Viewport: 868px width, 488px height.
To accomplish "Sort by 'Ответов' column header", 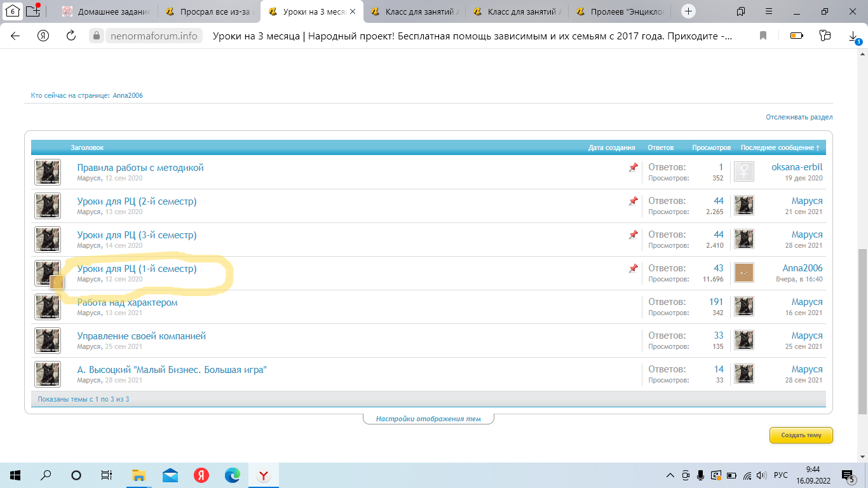I will [x=660, y=147].
